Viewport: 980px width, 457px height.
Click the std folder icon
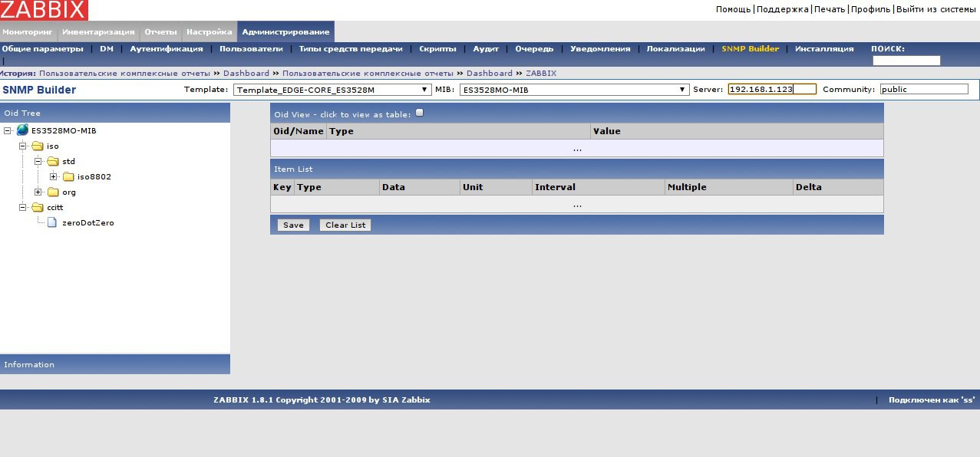(x=53, y=161)
